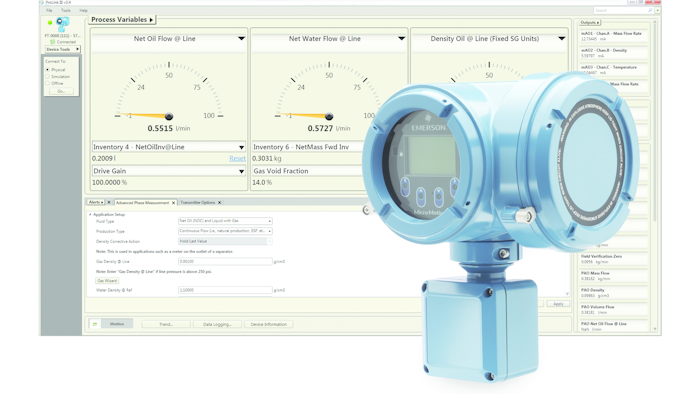Click the Reset inventory link

point(238,158)
